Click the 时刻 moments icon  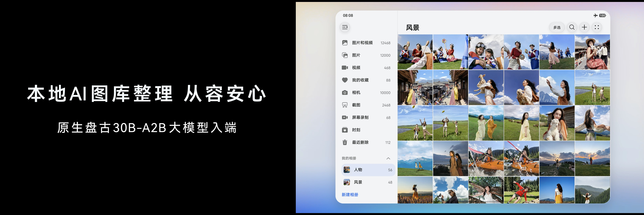click(x=345, y=130)
